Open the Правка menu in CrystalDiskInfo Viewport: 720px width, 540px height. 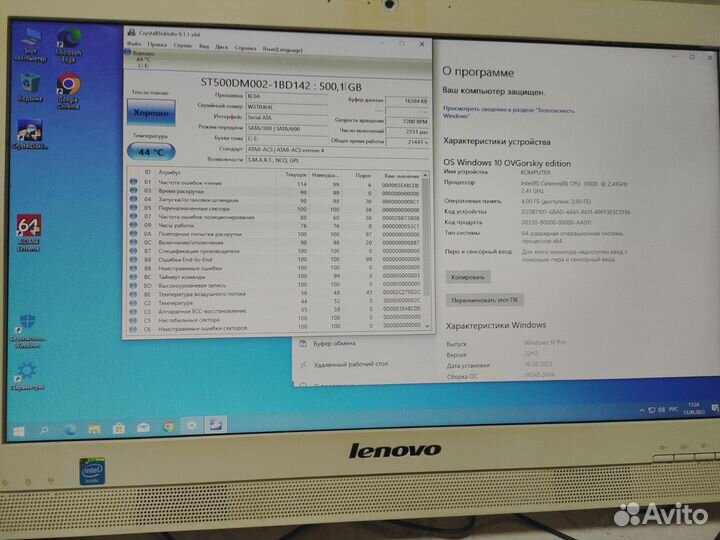click(157, 45)
